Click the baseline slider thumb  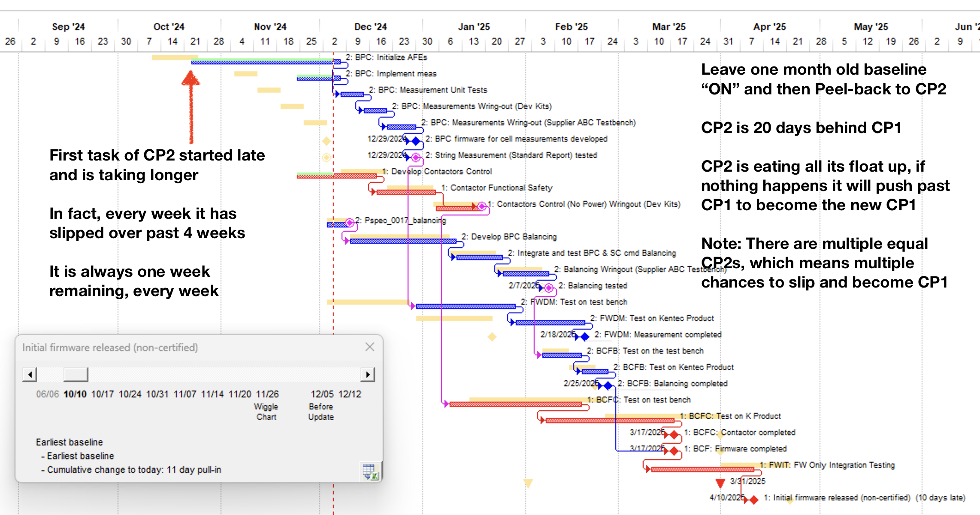point(76,375)
